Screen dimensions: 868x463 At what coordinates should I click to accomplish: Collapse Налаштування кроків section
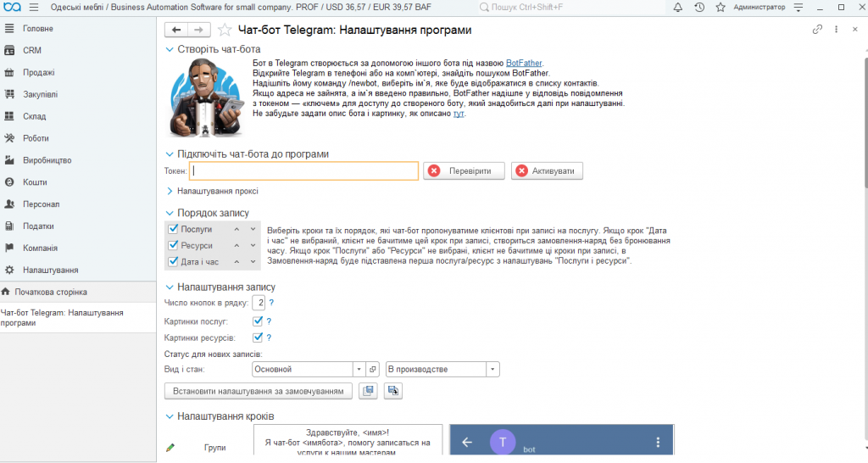tap(170, 416)
